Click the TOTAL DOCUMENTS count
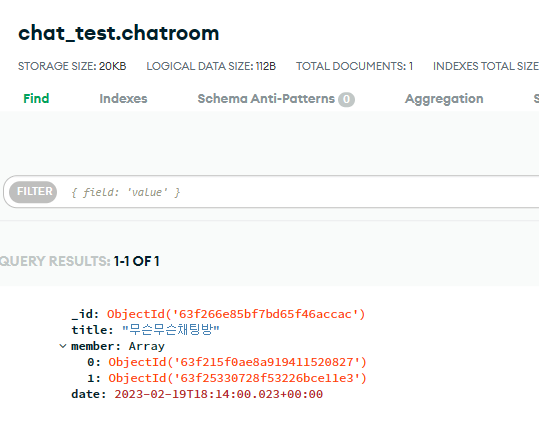 (354, 66)
